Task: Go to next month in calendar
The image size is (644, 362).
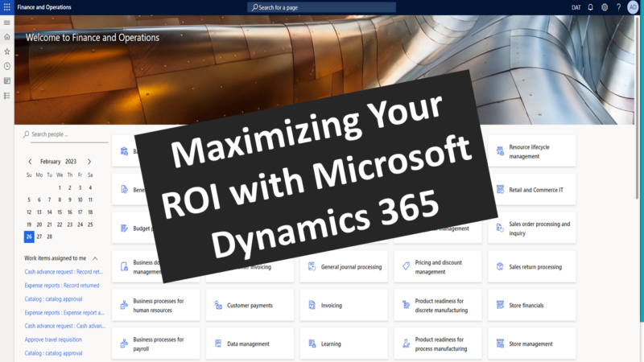Action: (x=89, y=162)
